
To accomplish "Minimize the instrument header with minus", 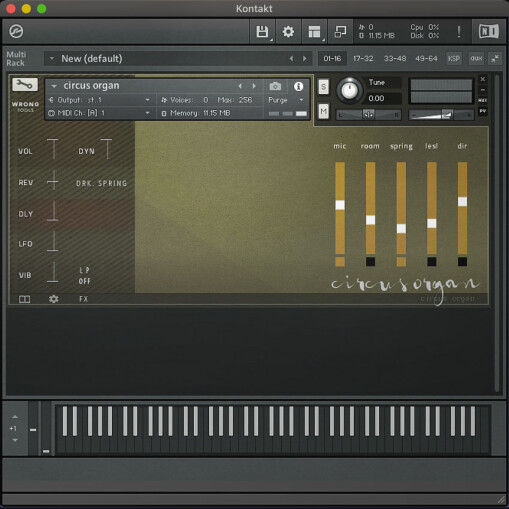I will tap(483, 90).
